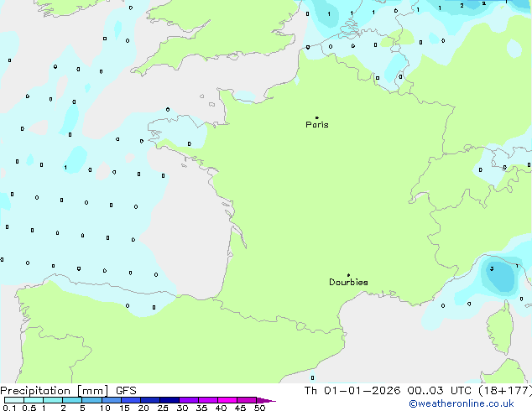Click the Dourbies location label
This screenshot has width=532, height=411.
point(348,282)
